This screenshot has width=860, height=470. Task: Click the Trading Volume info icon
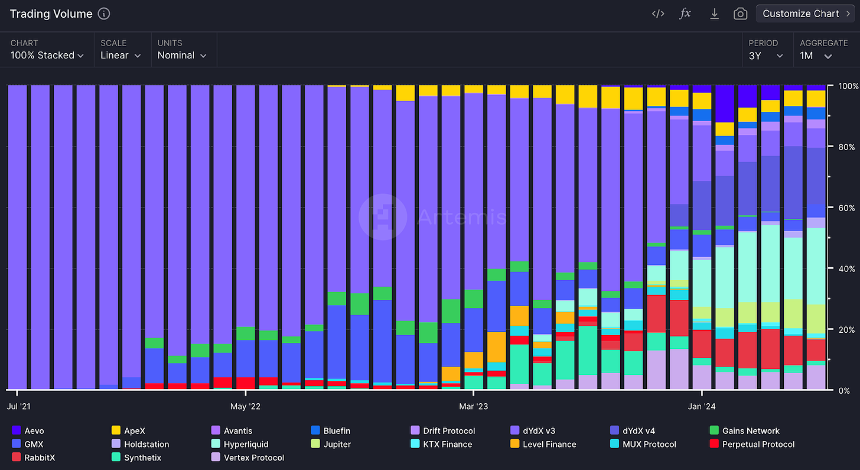pyautogui.click(x=104, y=14)
